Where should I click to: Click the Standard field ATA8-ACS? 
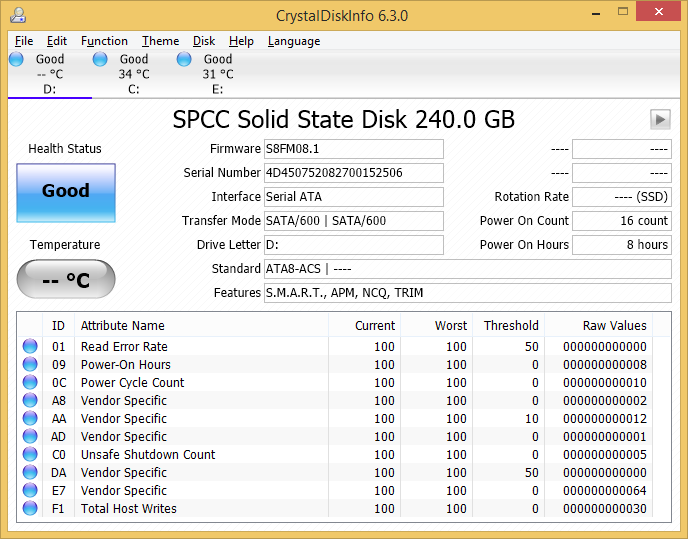(x=468, y=269)
